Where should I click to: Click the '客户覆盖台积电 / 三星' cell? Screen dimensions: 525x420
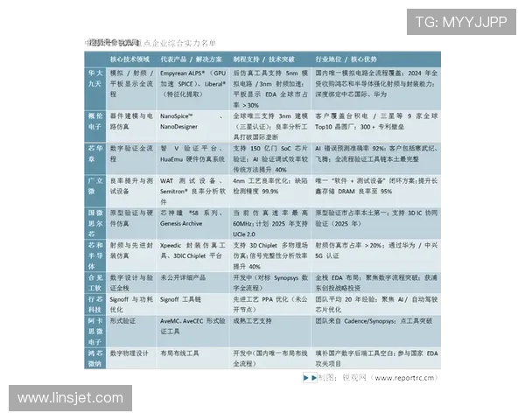click(376, 126)
